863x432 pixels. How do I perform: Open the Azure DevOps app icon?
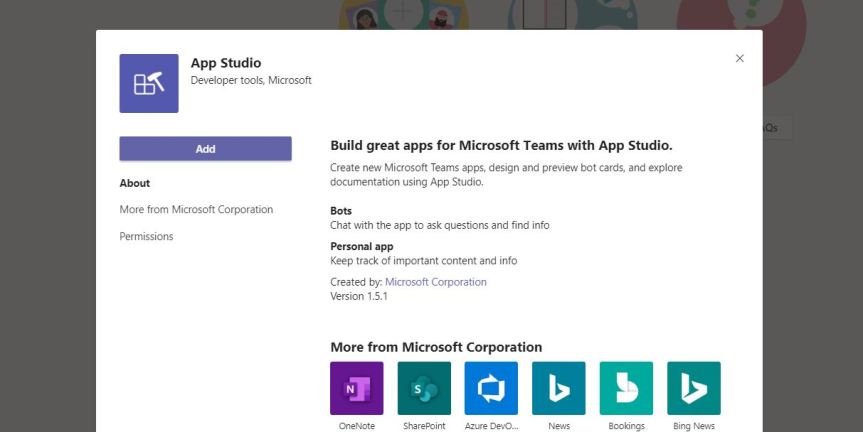(491, 388)
